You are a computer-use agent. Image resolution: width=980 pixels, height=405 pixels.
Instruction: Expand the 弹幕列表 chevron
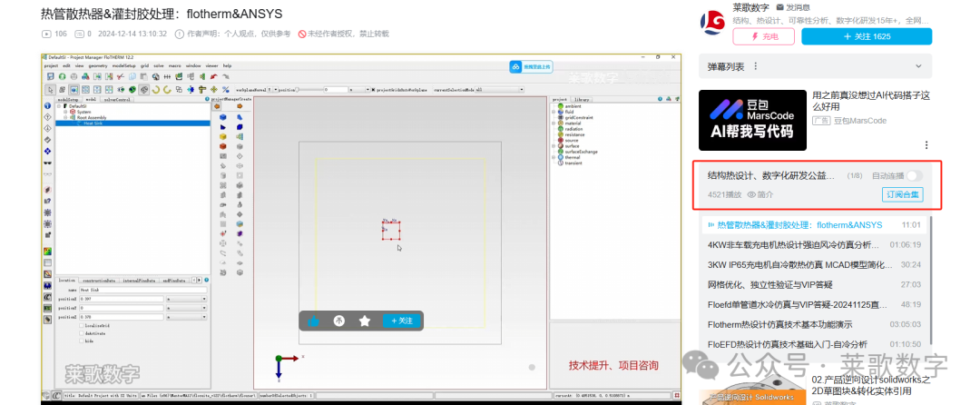[918, 66]
